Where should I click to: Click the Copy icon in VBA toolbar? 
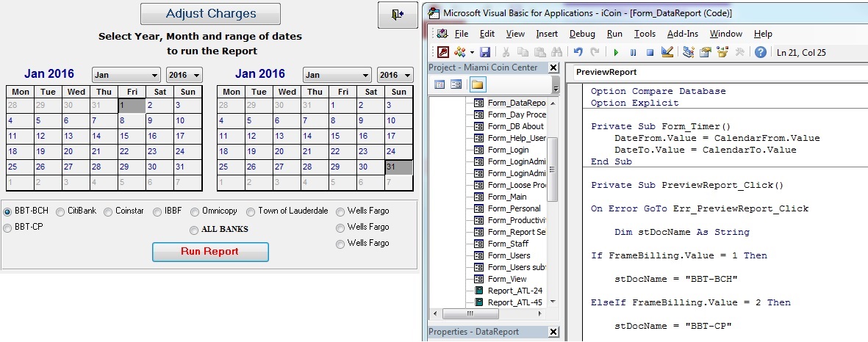(523, 52)
